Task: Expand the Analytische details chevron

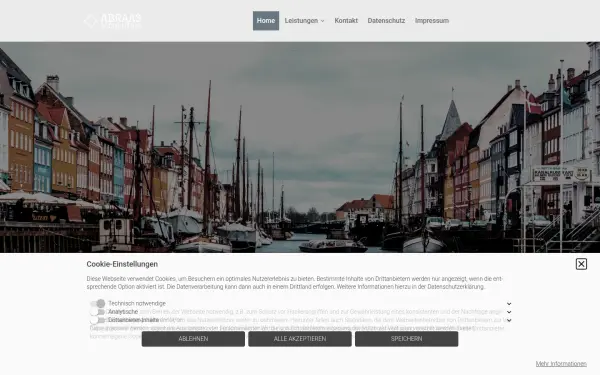Action: click(x=509, y=312)
